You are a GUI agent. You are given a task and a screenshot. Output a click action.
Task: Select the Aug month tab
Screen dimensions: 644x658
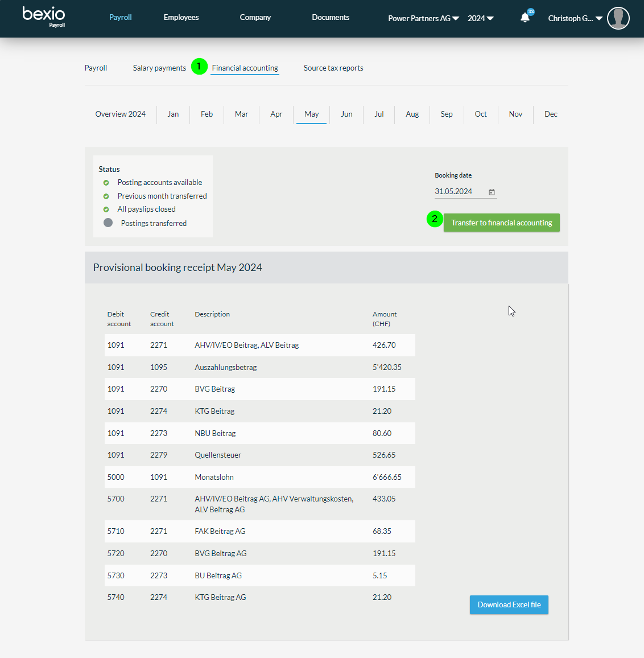412,114
